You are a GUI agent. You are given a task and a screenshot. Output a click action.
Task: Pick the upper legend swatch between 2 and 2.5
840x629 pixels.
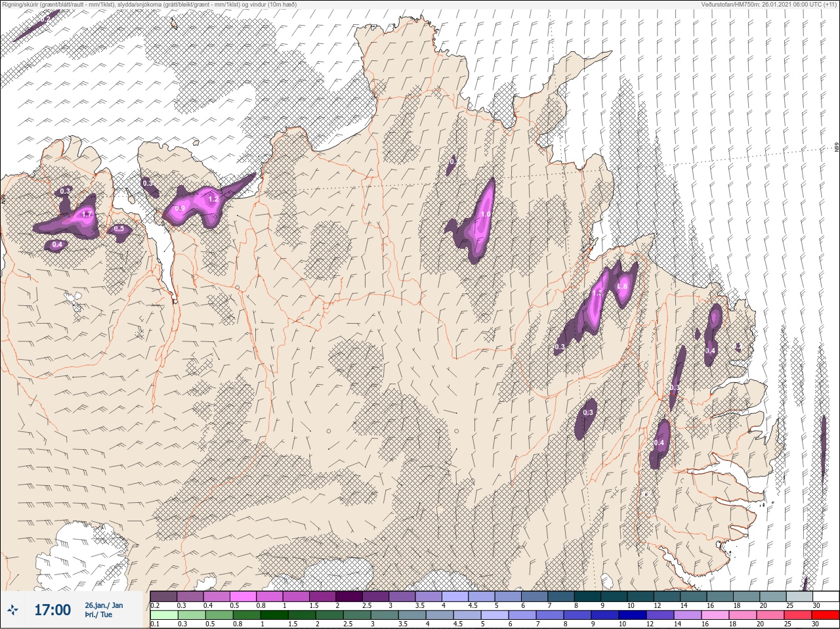click(x=350, y=596)
